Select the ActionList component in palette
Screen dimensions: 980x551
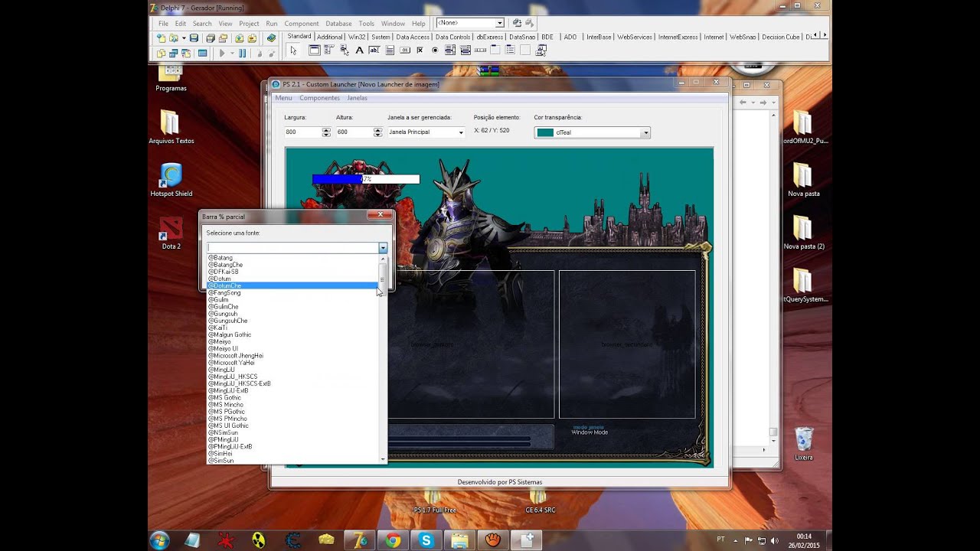pos(541,50)
